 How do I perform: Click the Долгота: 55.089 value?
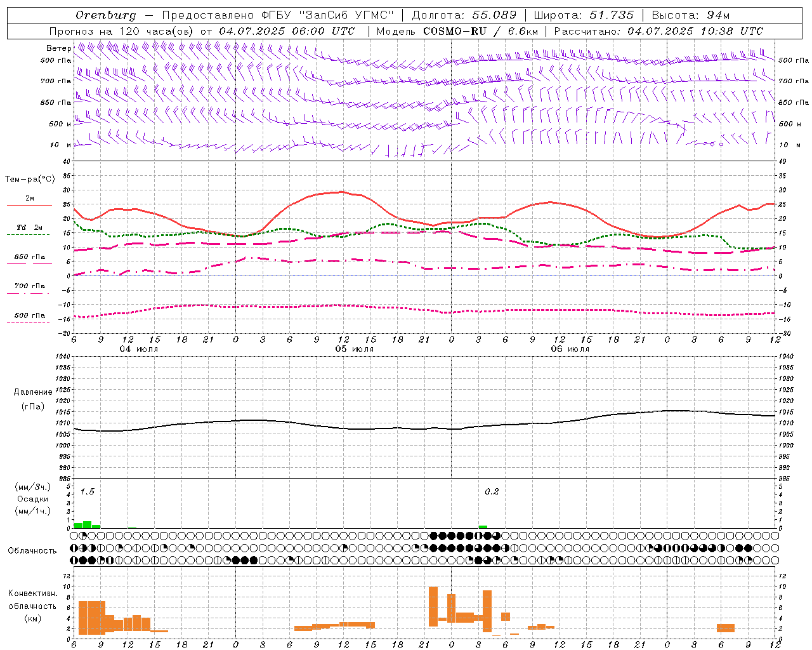(464, 15)
